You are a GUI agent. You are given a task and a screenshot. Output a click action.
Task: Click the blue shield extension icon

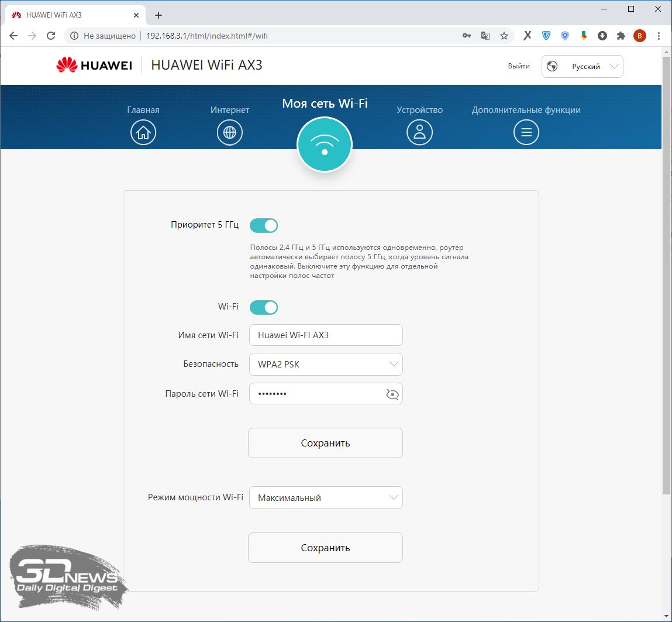546,36
